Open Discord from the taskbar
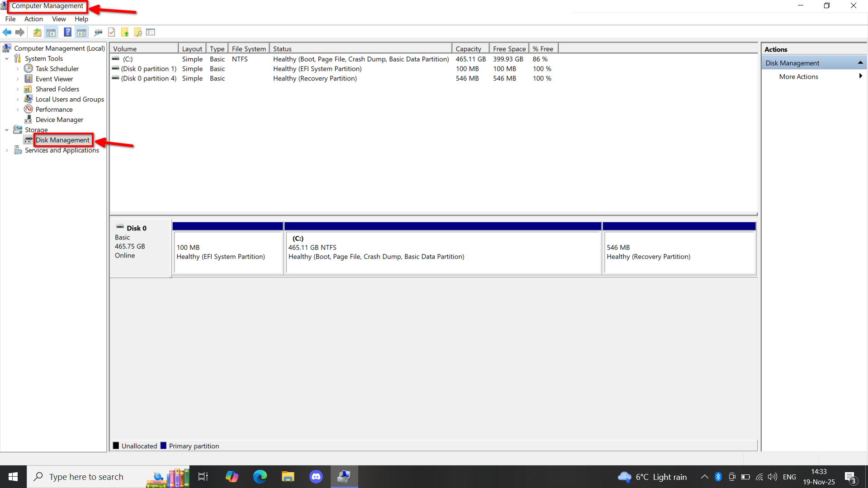Viewport: 868px width, 488px height. [x=316, y=477]
